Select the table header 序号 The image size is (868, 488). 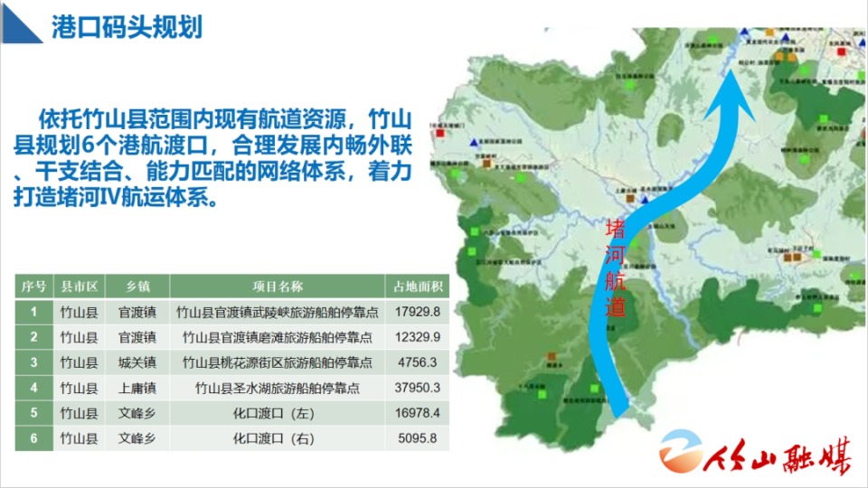(x=33, y=286)
